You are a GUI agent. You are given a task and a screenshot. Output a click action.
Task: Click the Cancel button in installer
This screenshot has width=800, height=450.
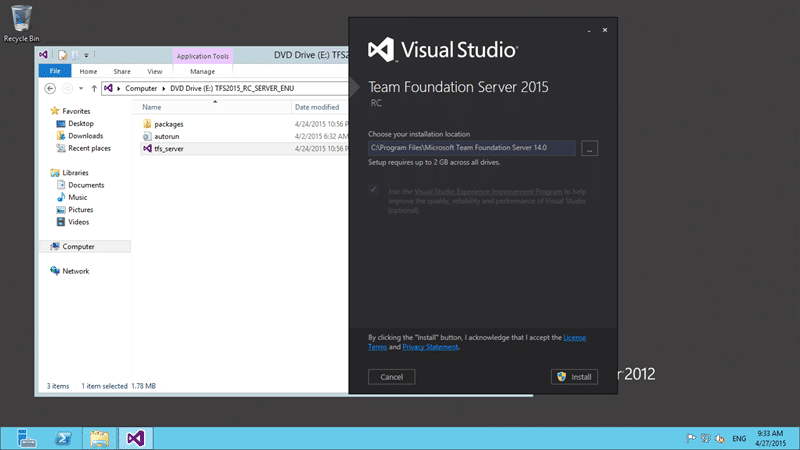coord(391,377)
